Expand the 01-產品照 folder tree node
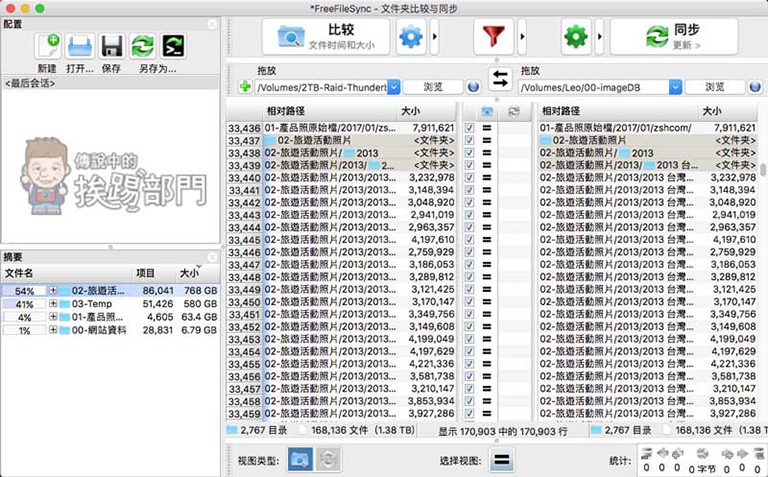The width and height of the screenshot is (768, 477). click(53, 317)
